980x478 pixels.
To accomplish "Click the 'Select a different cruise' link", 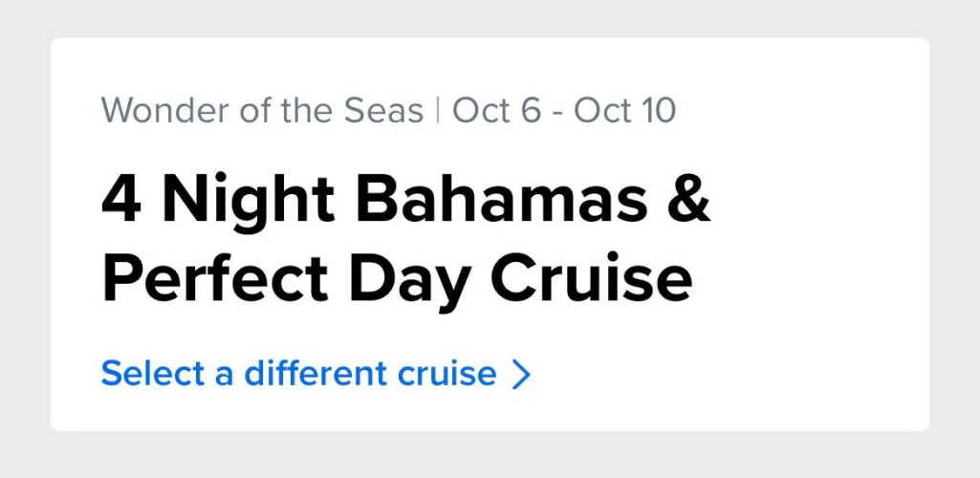I will click(x=298, y=374).
